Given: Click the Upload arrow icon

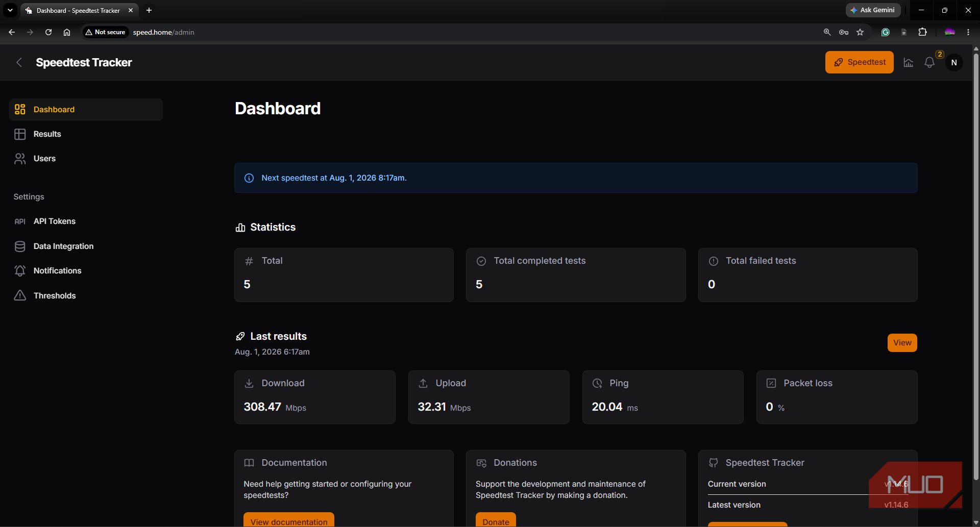Looking at the screenshot, I should tap(423, 383).
